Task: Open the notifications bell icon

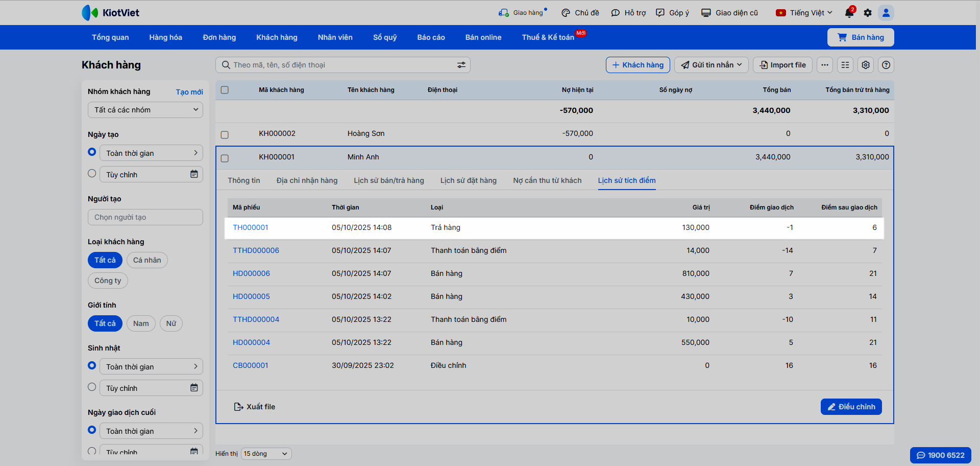Action: click(x=849, y=13)
